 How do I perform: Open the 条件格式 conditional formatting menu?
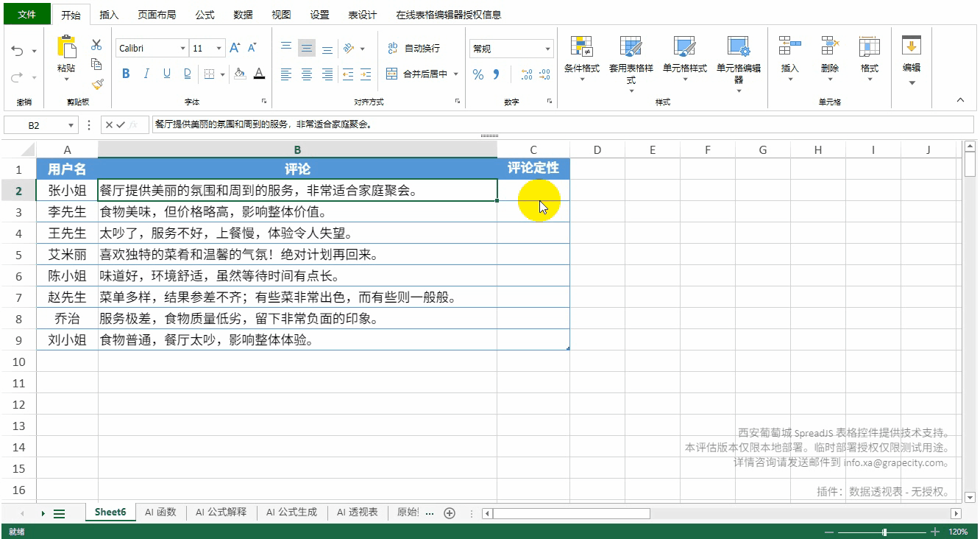pyautogui.click(x=582, y=58)
